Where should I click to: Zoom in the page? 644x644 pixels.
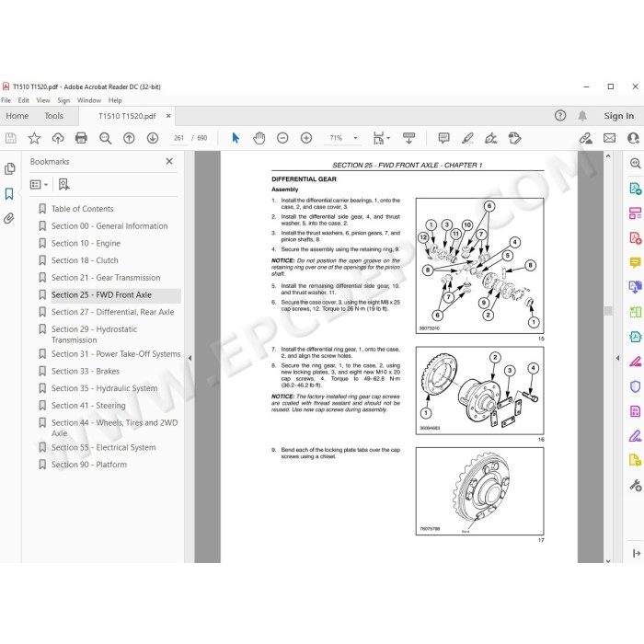coord(306,138)
